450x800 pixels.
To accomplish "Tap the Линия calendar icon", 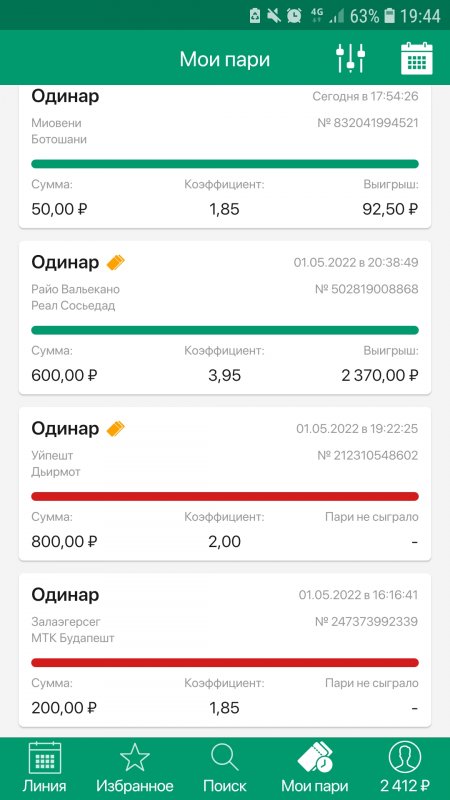I will coord(45,758).
